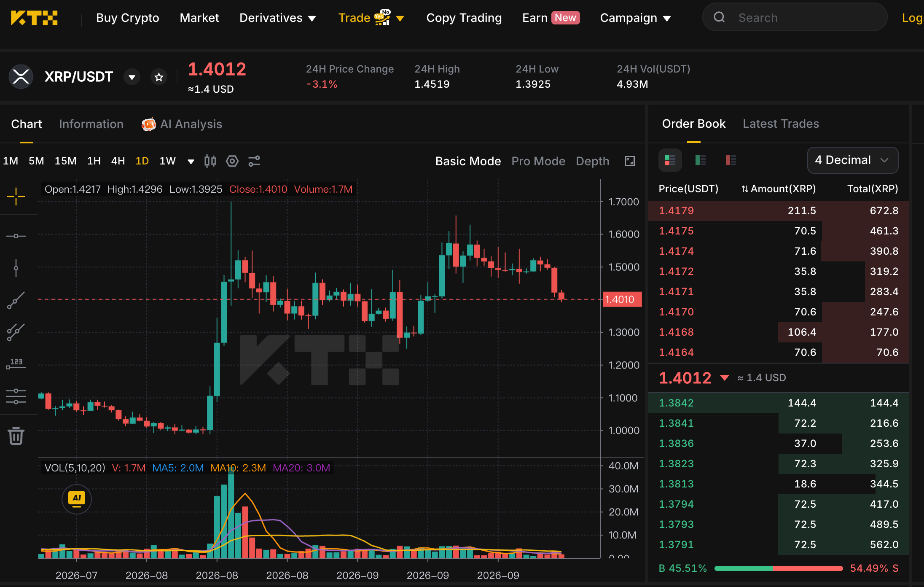Select the 4H timeframe

click(x=118, y=161)
